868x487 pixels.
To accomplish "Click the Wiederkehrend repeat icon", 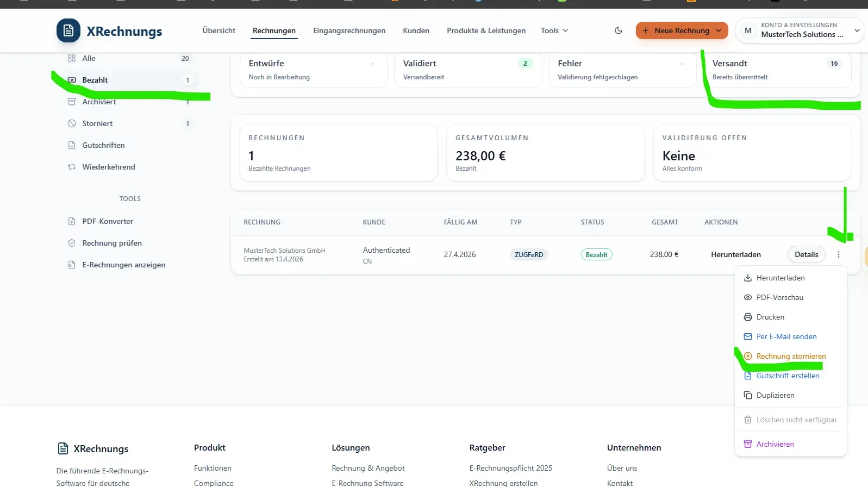I will [x=72, y=167].
